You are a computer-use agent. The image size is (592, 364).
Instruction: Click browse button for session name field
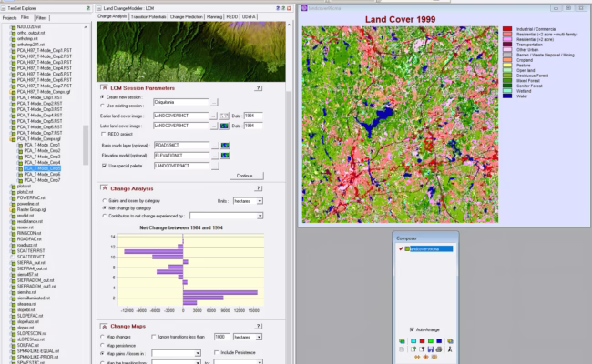[x=214, y=102]
